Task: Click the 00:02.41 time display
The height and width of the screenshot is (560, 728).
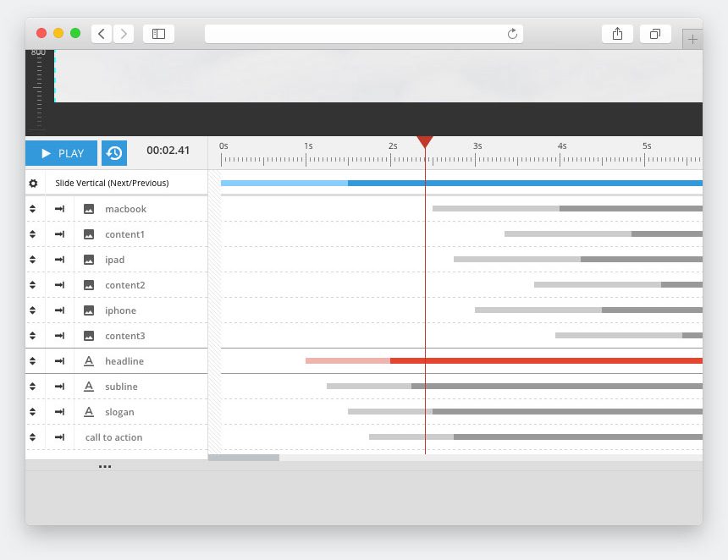Action: click(x=168, y=151)
